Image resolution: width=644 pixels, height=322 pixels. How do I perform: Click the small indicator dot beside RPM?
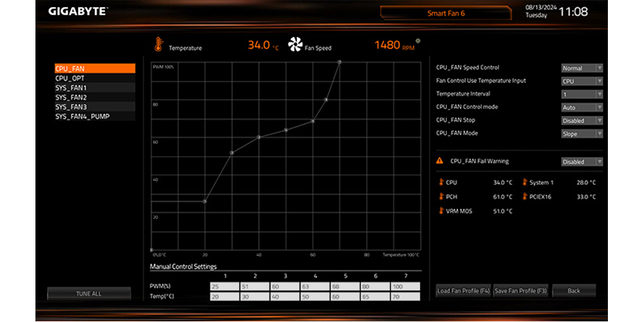tap(418, 41)
